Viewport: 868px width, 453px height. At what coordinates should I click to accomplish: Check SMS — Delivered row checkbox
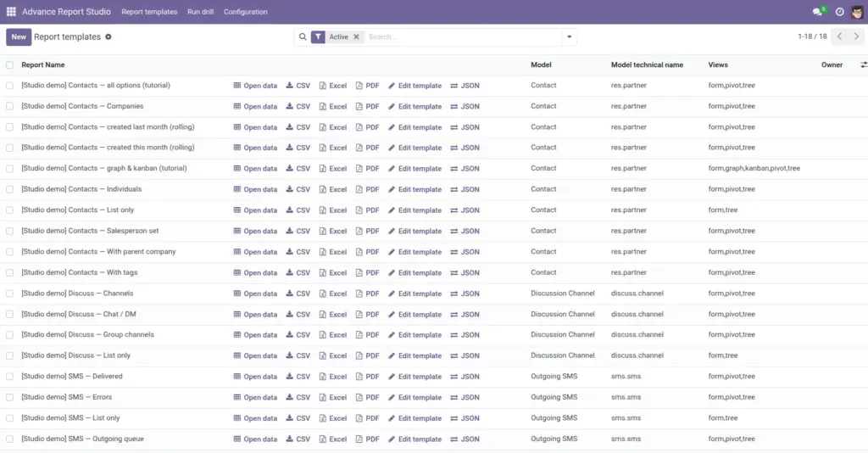click(x=10, y=377)
